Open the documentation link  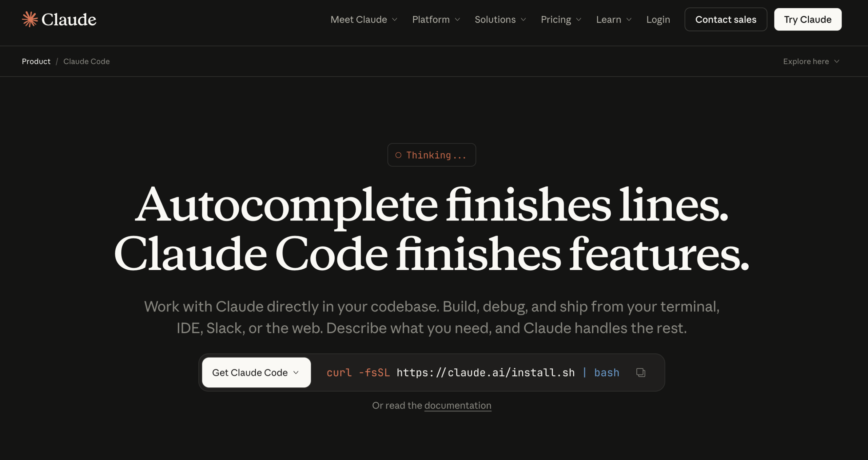[x=457, y=405]
